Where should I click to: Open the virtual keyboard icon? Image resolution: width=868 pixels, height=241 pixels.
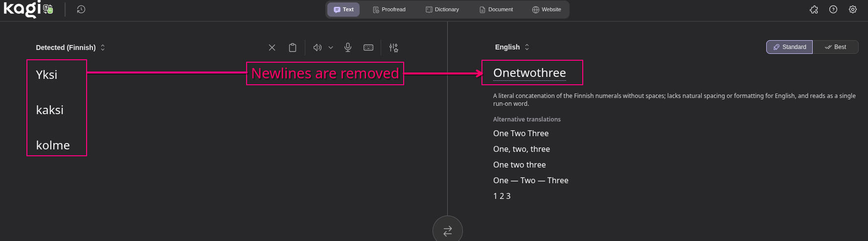(368, 48)
